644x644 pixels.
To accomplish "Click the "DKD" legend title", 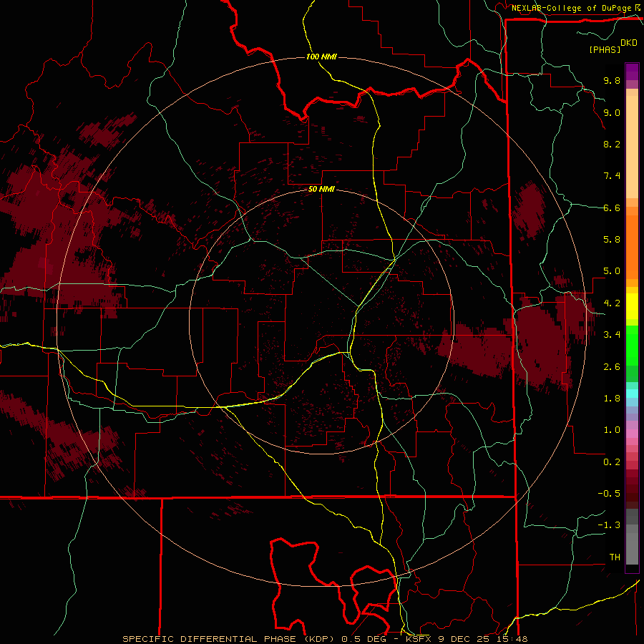I will point(629,43).
